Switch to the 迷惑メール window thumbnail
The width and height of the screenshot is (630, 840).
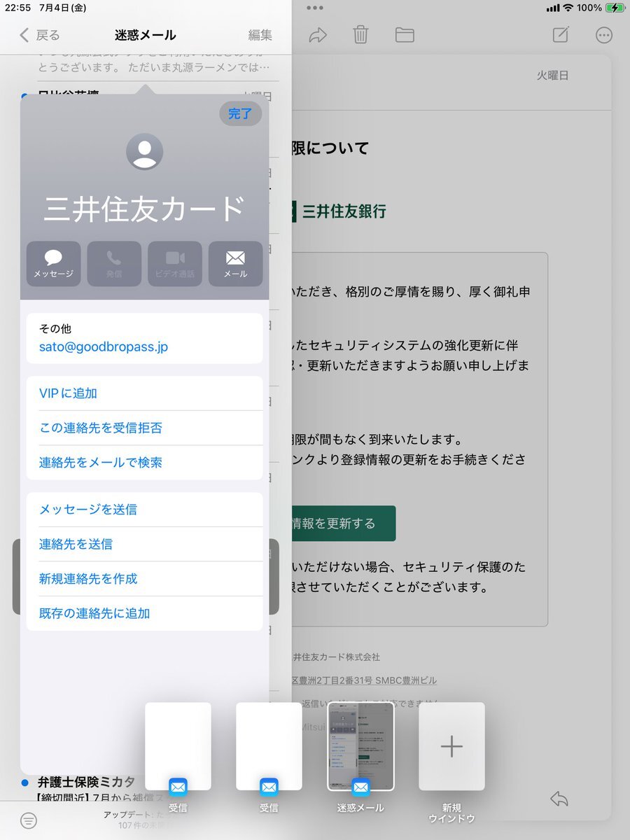[360, 748]
